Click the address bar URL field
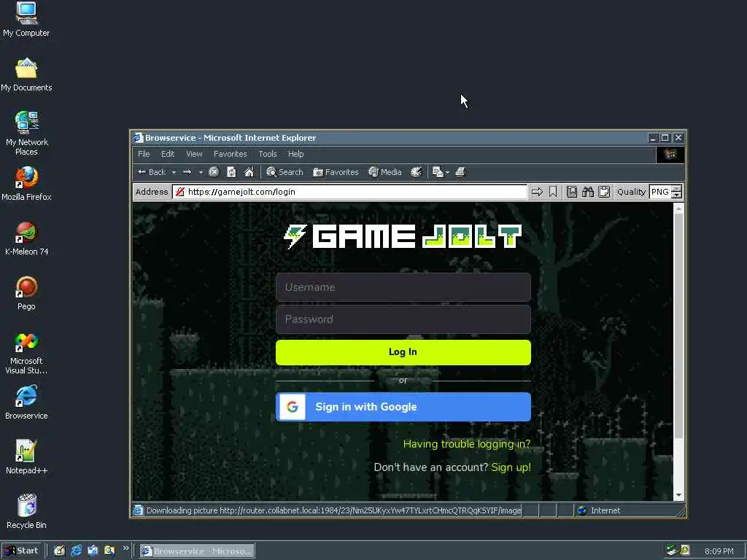747x560 pixels. [x=350, y=192]
